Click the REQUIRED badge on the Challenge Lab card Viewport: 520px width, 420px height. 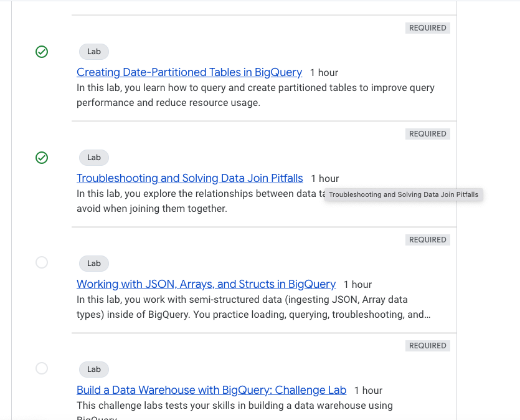[427, 345]
